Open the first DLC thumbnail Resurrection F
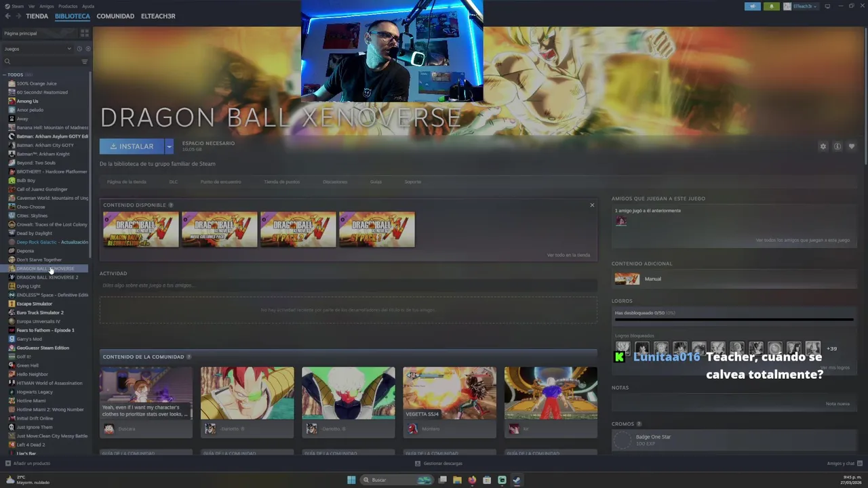 (141, 229)
